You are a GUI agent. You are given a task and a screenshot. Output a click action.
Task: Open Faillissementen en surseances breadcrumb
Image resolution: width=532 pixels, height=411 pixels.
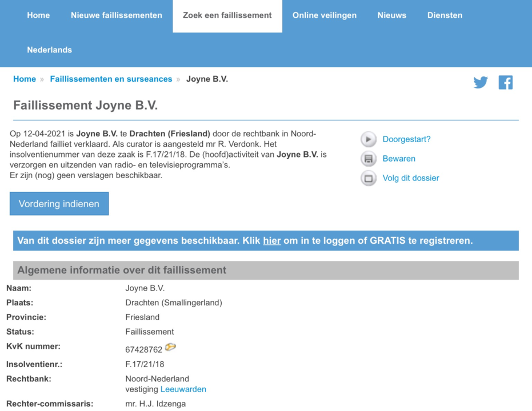pyautogui.click(x=111, y=79)
